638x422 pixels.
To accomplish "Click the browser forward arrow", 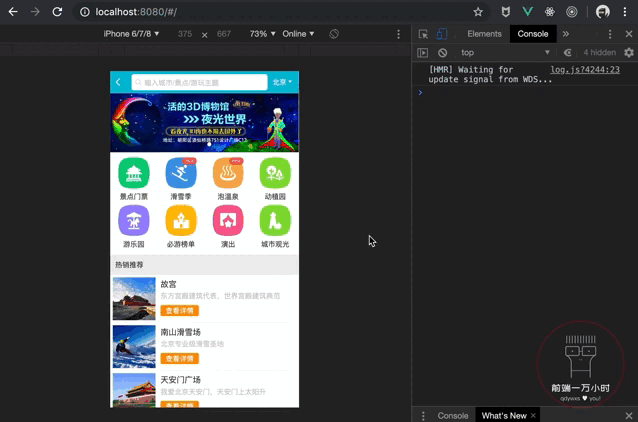I will pyautogui.click(x=35, y=12).
